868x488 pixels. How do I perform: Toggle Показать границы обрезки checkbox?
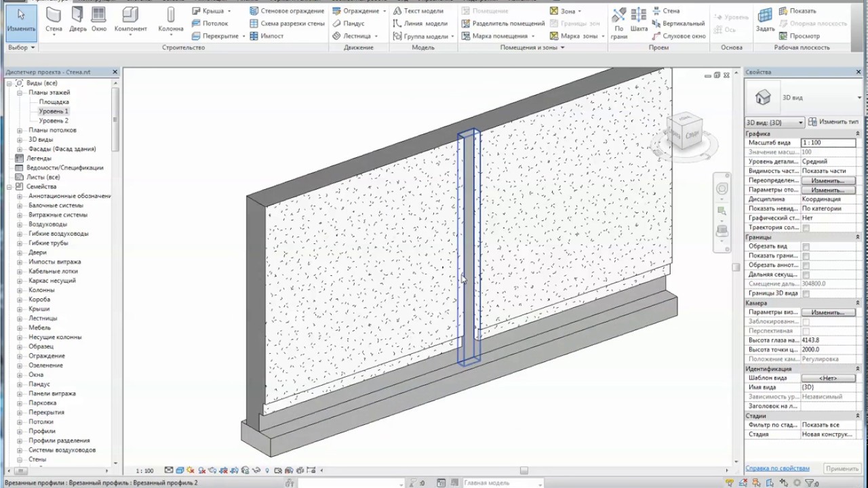(x=806, y=256)
